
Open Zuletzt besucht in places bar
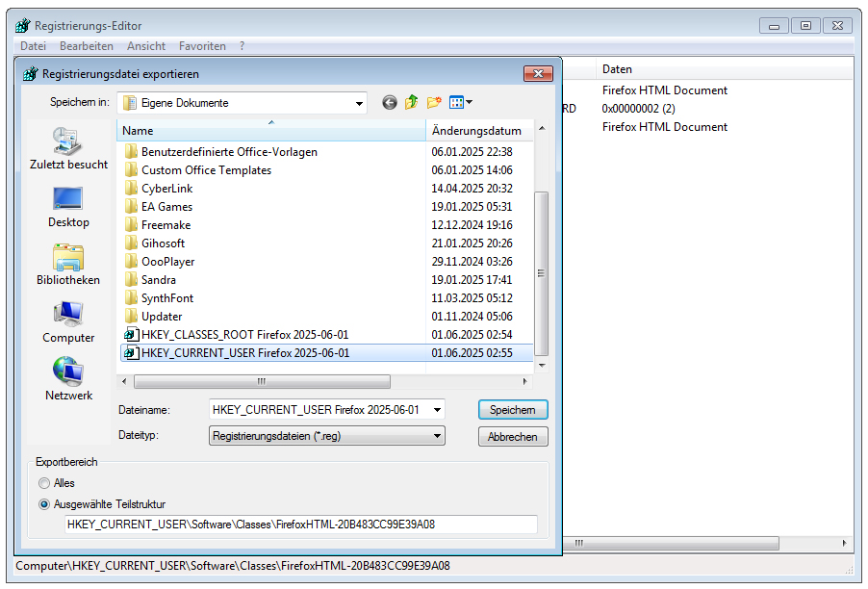(67, 149)
